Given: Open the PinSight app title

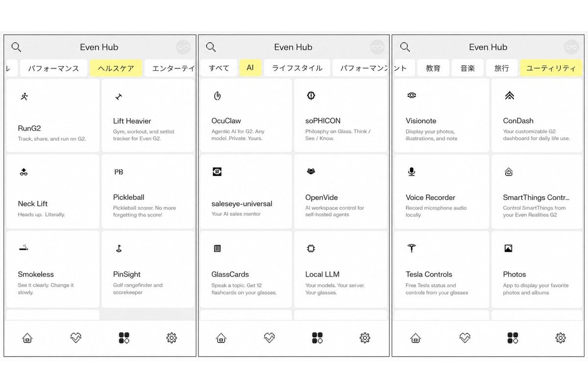Looking at the screenshot, I should point(127,274).
